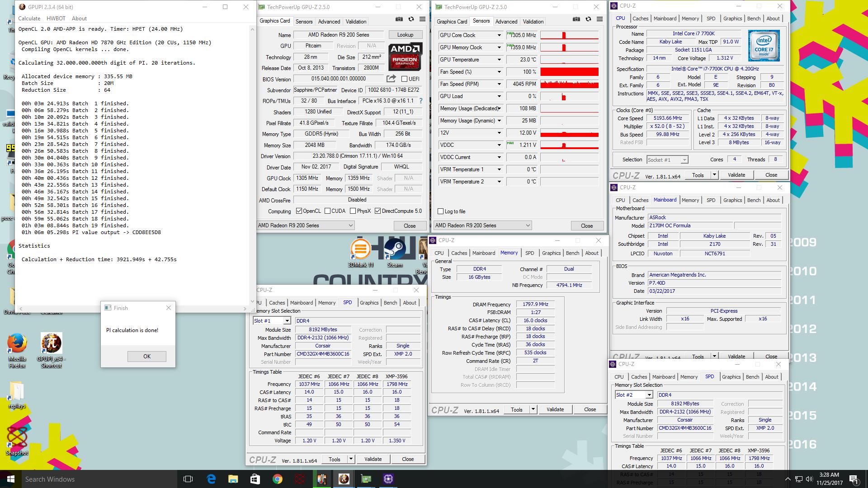Open File Explorer from the taskbar
The width and height of the screenshot is (868, 488).
[x=233, y=479]
